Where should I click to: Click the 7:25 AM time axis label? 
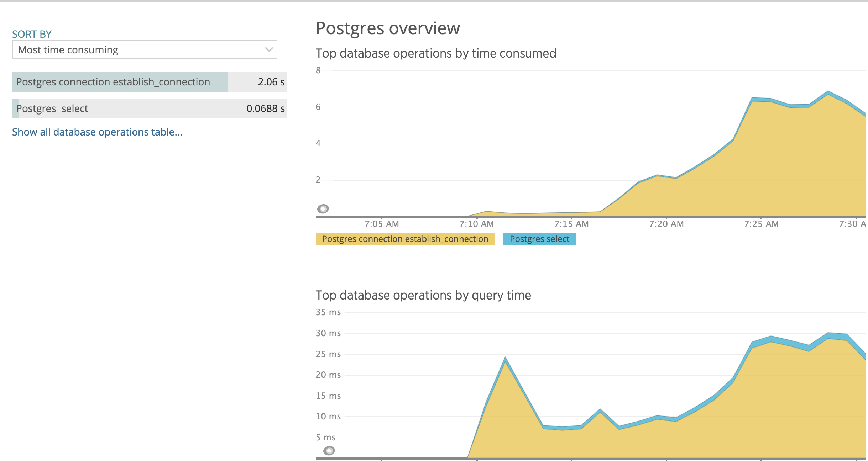click(x=761, y=224)
